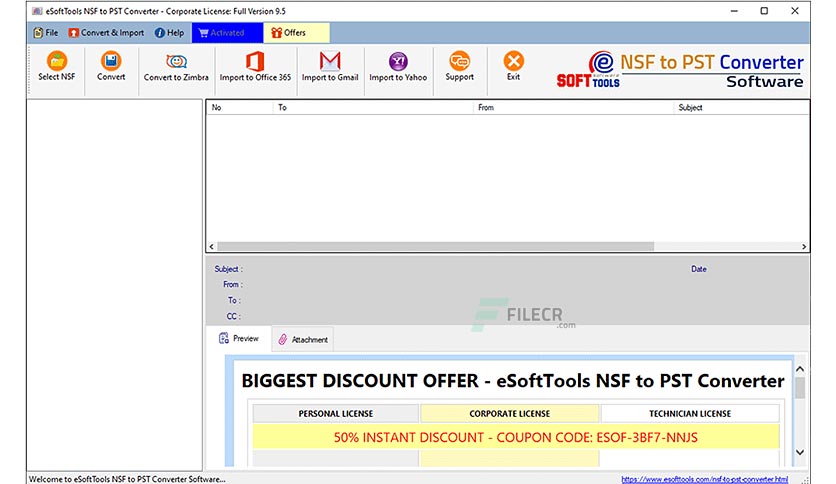Click the Welcome status bar message
This screenshot has width=836, height=484.
pyautogui.click(x=127, y=479)
